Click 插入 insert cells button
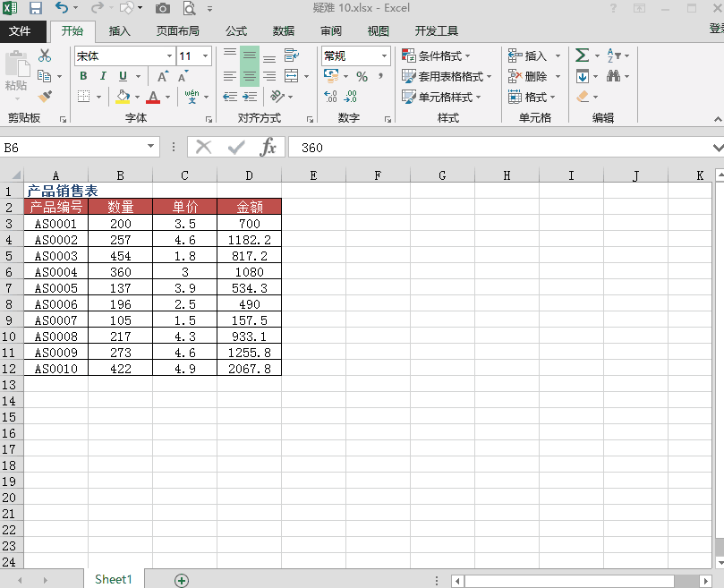The image size is (724, 588). pos(528,55)
